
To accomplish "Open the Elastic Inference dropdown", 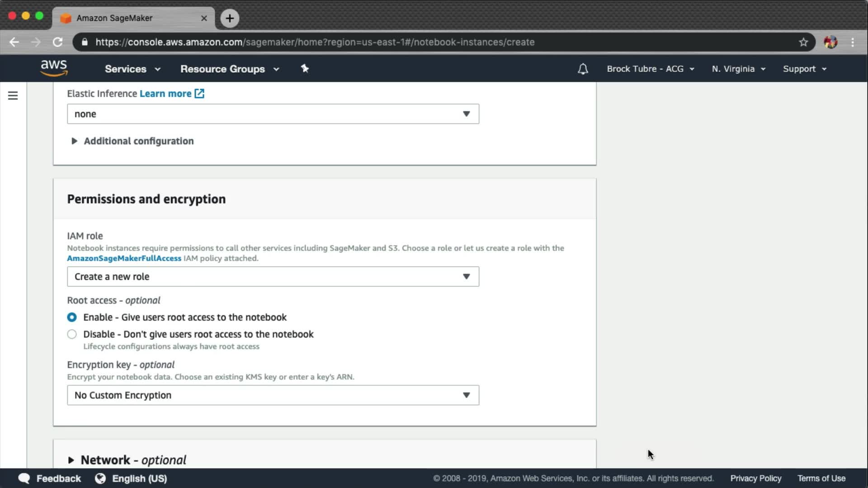I will (x=273, y=114).
